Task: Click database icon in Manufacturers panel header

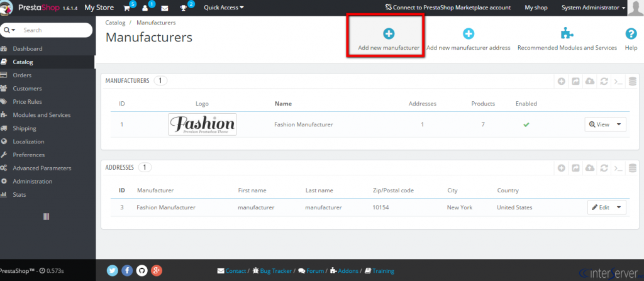Action: pyautogui.click(x=633, y=81)
